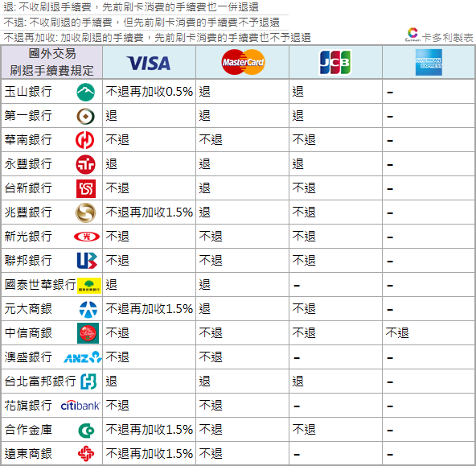Click the 花旗銀行 citibank logo
This screenshot has height=466, width=476.
[x=80, y=406]
